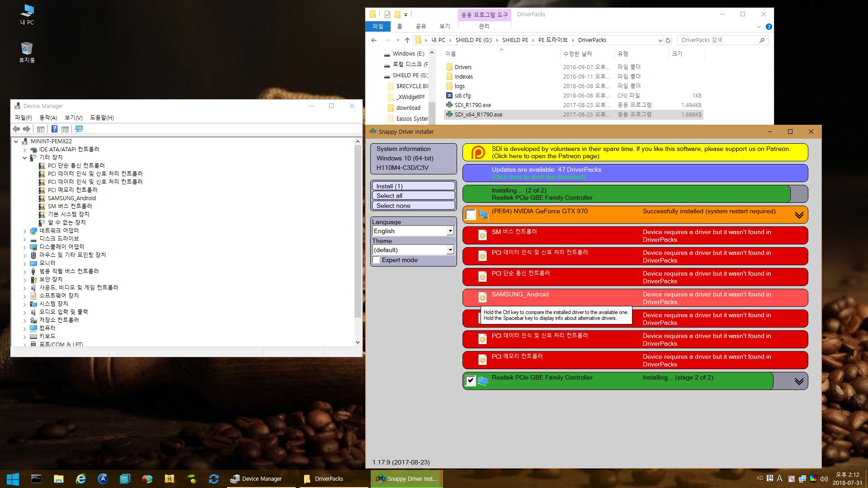Go up one folder in DriverPacks Explorer

pyautogui.click(x=407, y=40)
